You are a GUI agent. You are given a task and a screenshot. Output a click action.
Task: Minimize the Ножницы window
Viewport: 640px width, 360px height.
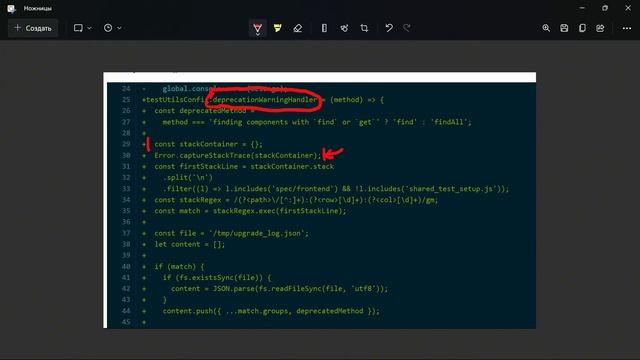[x=582, y=8]
